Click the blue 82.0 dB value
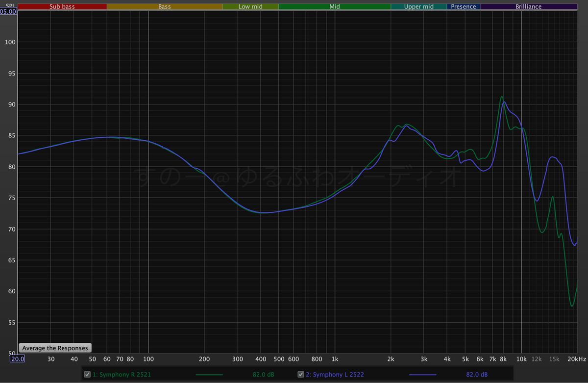The width and height of the screenshot is (588, 383). (x=477, y=375)
